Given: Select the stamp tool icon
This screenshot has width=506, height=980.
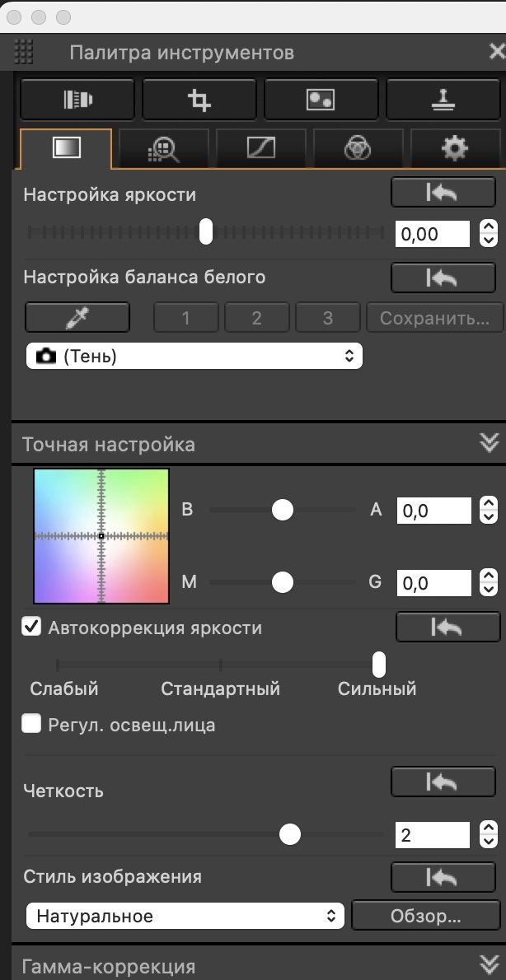Looking at the screenshot, I should [443, 100].
